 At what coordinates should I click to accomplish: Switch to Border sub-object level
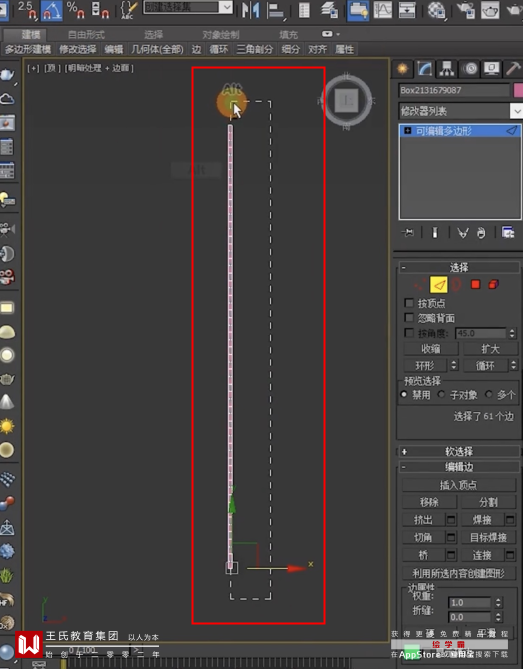point(456,284)
